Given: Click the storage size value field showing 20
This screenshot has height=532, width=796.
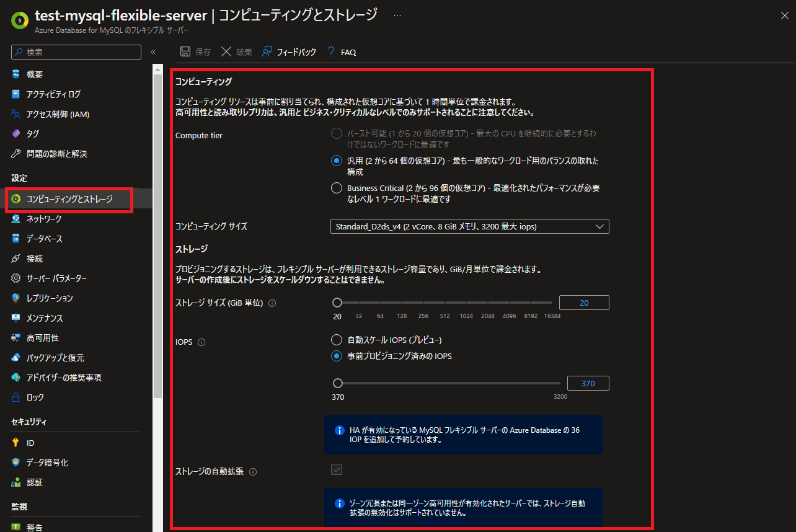Looking at the screenshot, I should pos(584,303).
